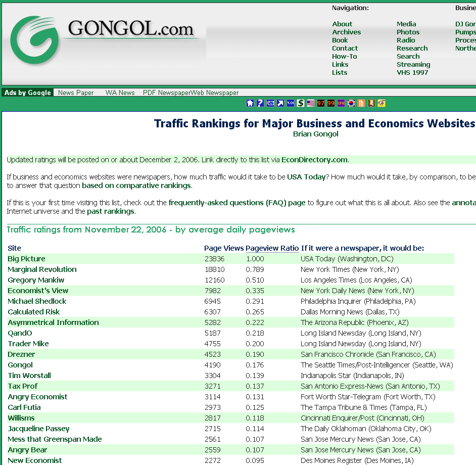
Task: Click the white arrow links icon
Action: tap(280, 103)
